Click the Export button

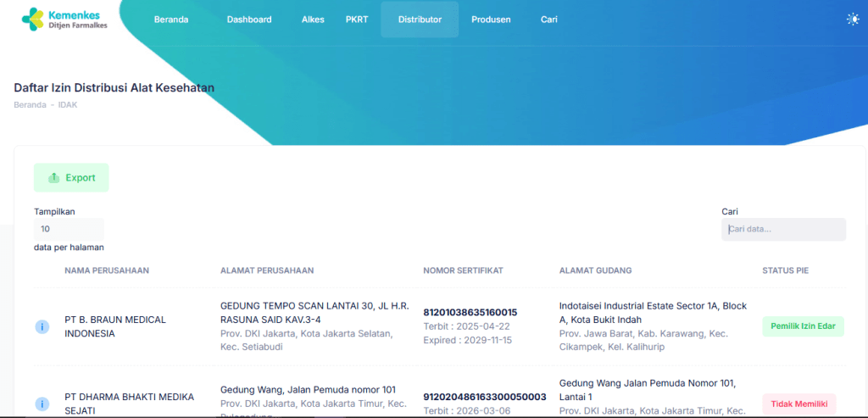pyautogui.click(x=71, y=177)
